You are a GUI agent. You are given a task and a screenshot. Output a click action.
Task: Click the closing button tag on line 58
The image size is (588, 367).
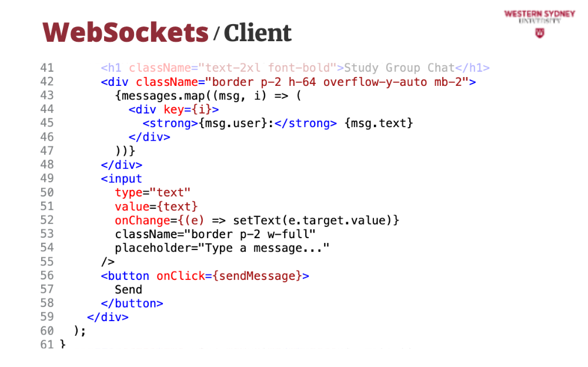tap(132, 303)
